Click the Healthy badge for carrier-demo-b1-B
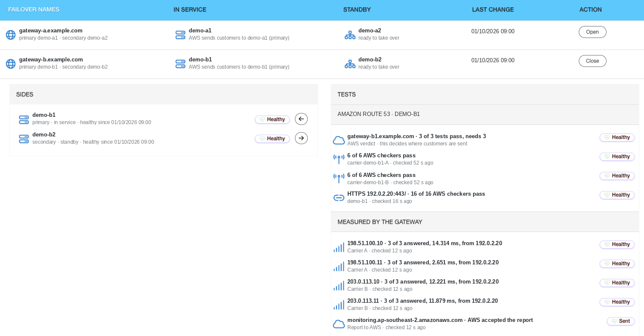This screenshot has height=336, width=644. coord(617,176)
